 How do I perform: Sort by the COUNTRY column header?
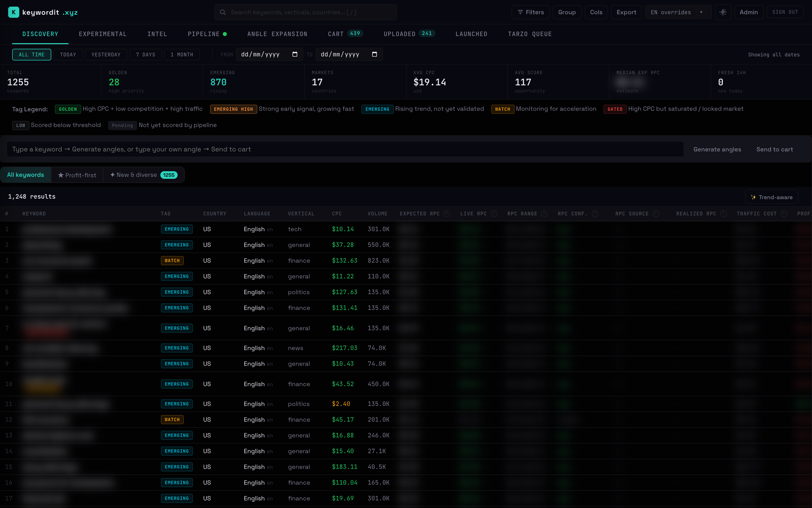pos(215,214)
